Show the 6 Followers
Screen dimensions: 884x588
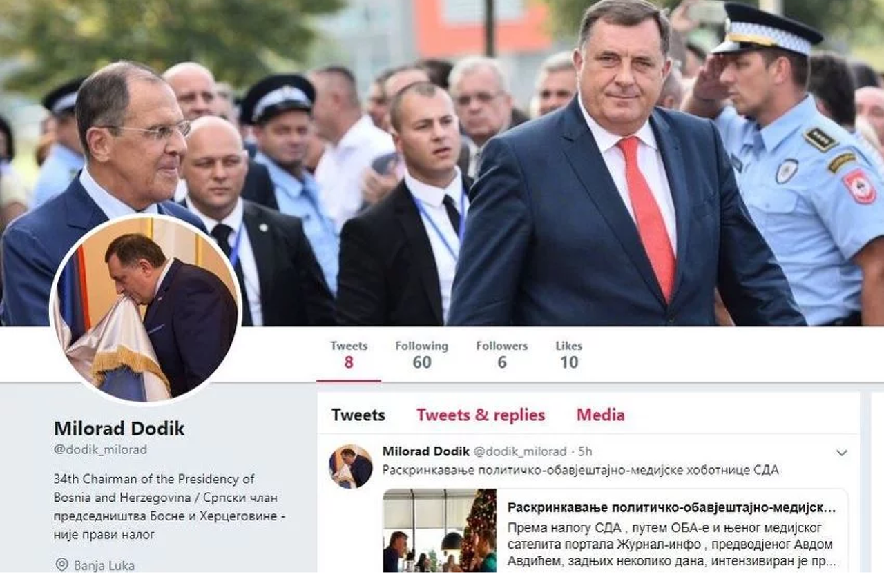pos(501,355)
